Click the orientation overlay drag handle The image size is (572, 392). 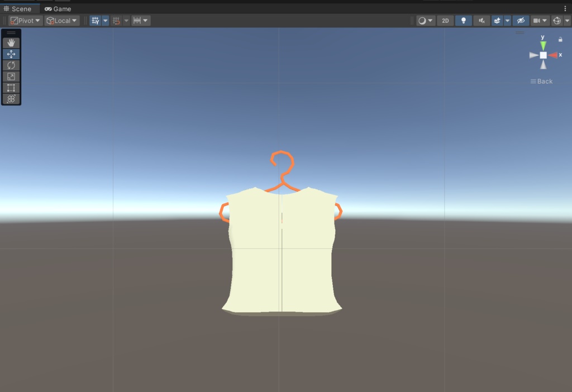point(520,32)
